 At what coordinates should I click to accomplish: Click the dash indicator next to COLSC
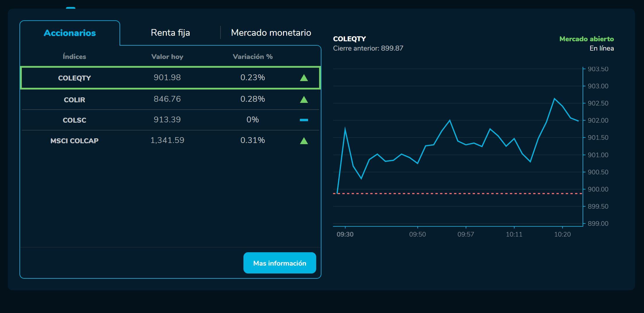click(x=304, y=119)
